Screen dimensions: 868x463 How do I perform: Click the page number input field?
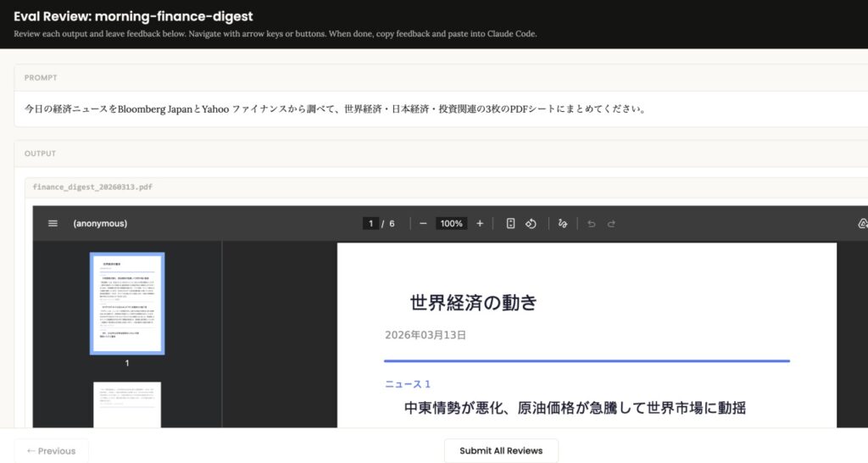tap(370, 223)
